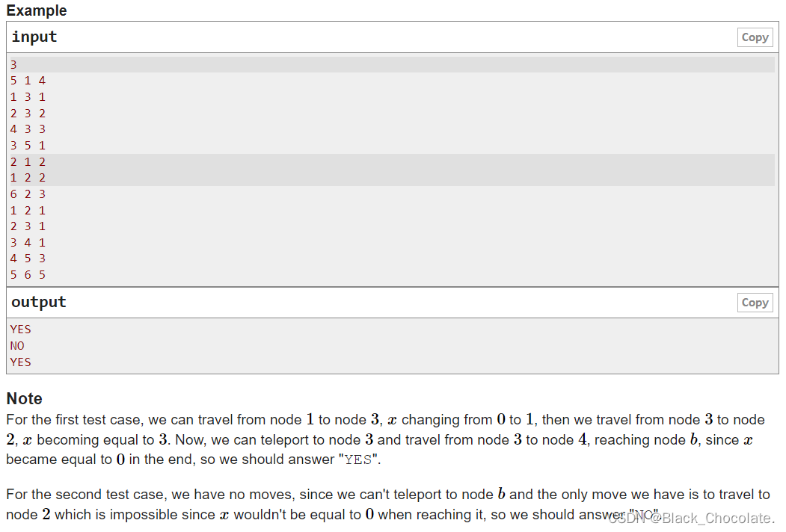Click the "output" section title

tap(39, 302)
